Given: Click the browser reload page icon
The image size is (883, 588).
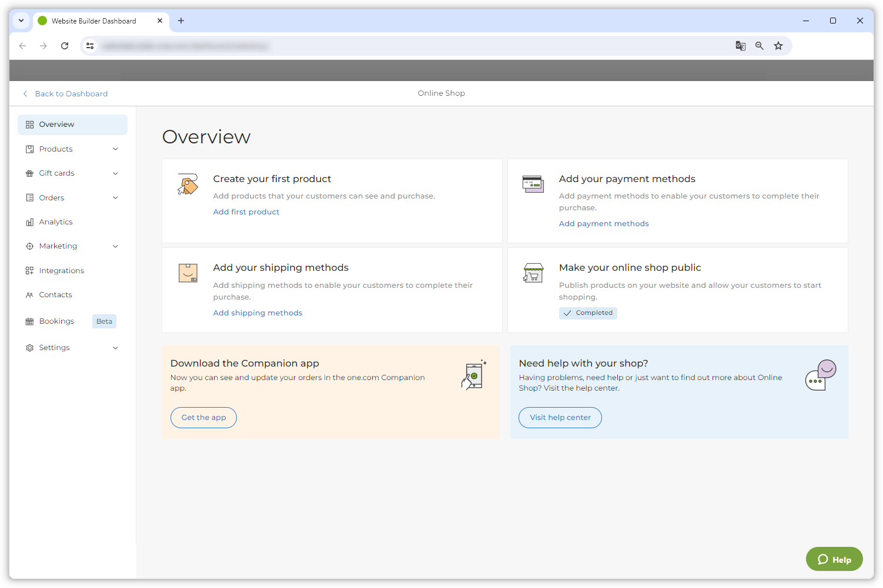Looking at the screenshot, I should point(65,46).
